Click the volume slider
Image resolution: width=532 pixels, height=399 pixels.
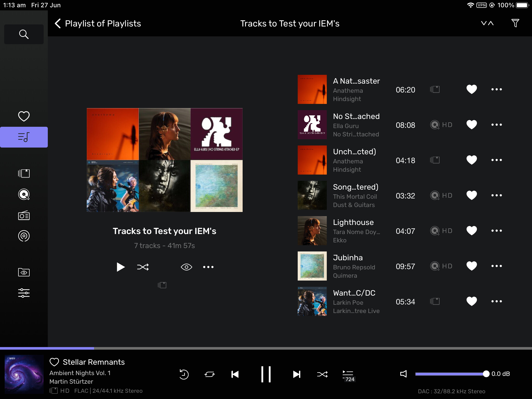click(452, 374)
